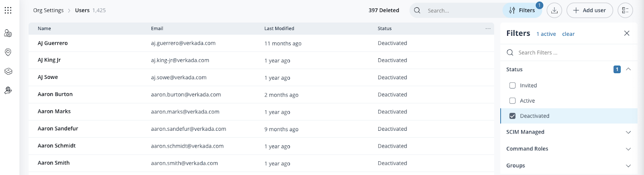644x175 pixels.
Task: Click the table column options ellipsis
Action: pos(488,29)
